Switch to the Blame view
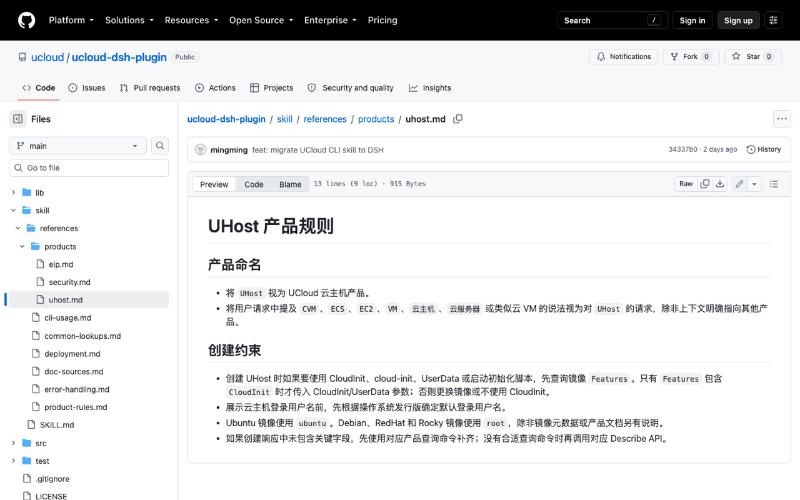The width and height of the screenshot is (800, 500). point(290,184)
